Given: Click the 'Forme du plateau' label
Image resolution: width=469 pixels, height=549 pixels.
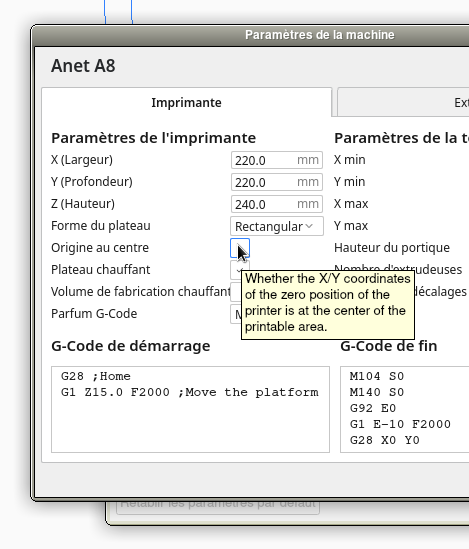Looking at the screenshot, I should tap(101, 226).
